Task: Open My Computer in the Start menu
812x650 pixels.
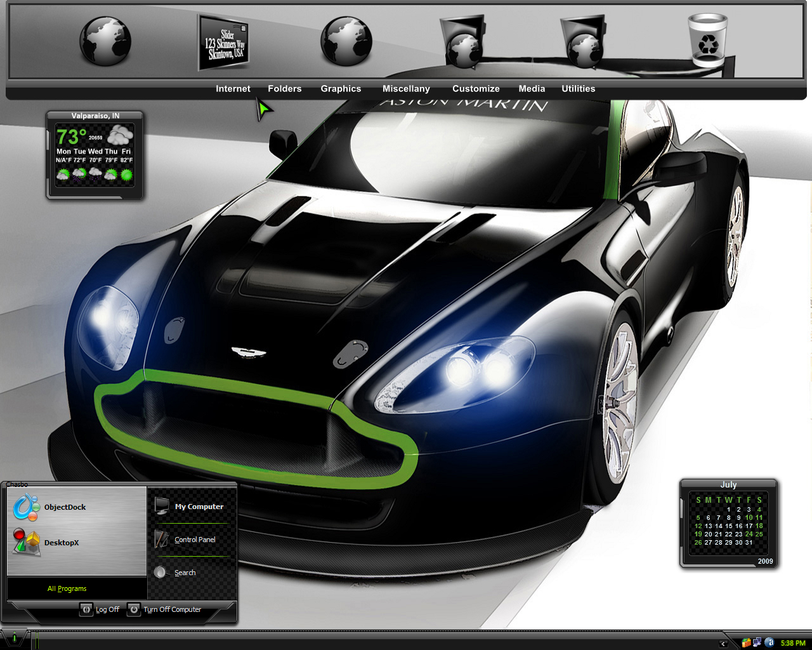Action: click(189, 507)
